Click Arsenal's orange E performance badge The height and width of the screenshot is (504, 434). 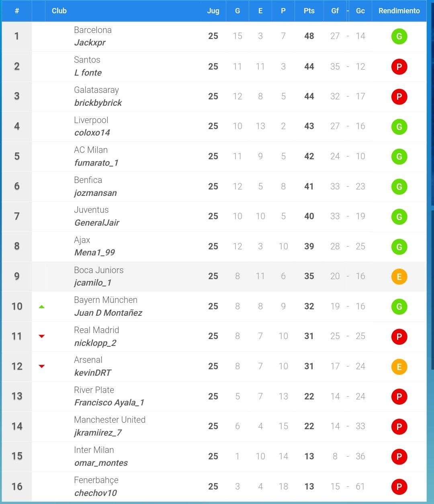399,367
